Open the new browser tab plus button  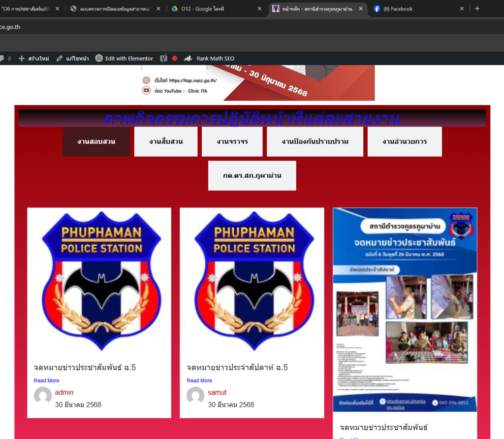(477, 8)
